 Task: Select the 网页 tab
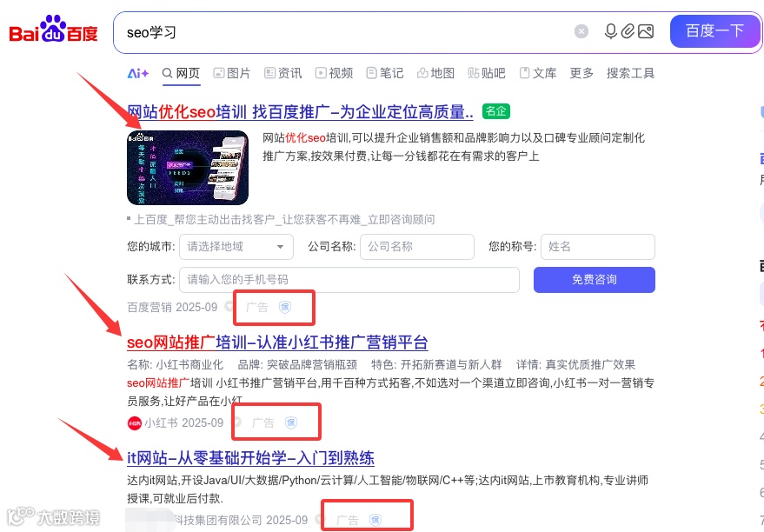click(x=182, y=74)
